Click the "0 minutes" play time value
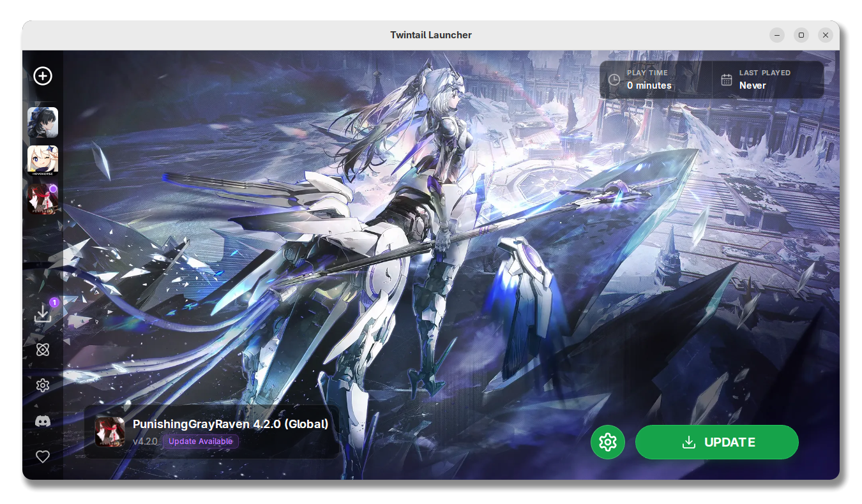This screenshot has height=504, width=862. tap(649, 85)
